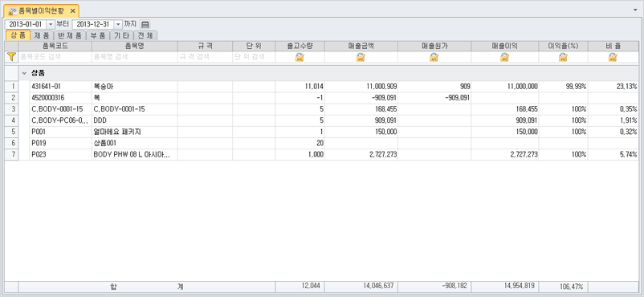The width and height of the screenshot is (644, 297).
Task: Sort by the 단위 column header
Action: [x=254, y=46]
